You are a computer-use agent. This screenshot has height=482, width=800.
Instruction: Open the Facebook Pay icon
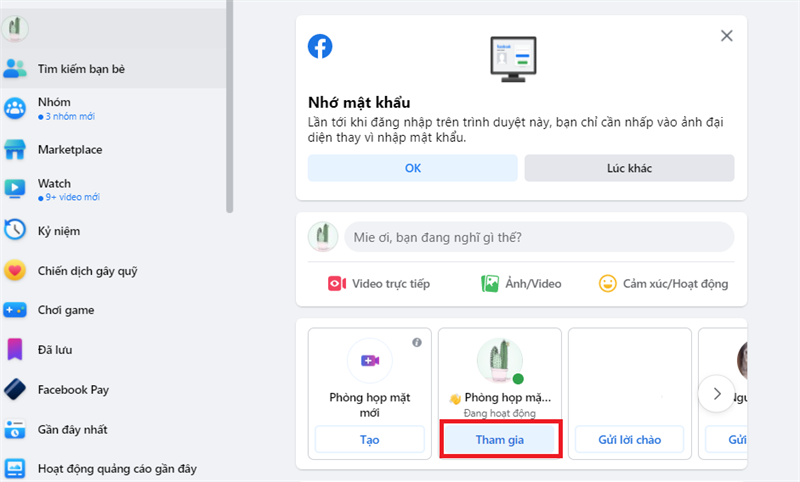(x=15, y=390)
